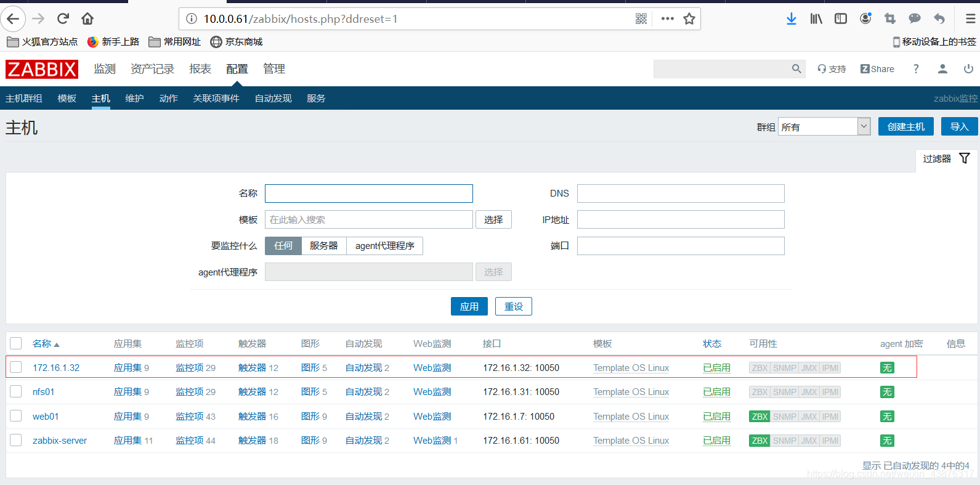Open the 群组 dropdown showing 所有
980x485 pixels.
tap(824, 126)
